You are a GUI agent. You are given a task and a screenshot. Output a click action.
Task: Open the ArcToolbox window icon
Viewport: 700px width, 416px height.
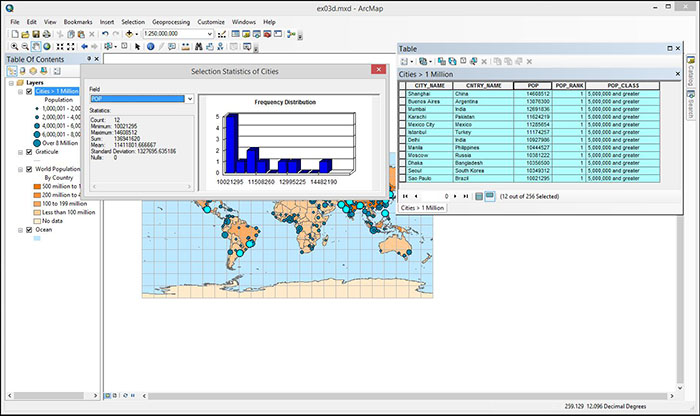pyautogui.click(x=267, y=34)
